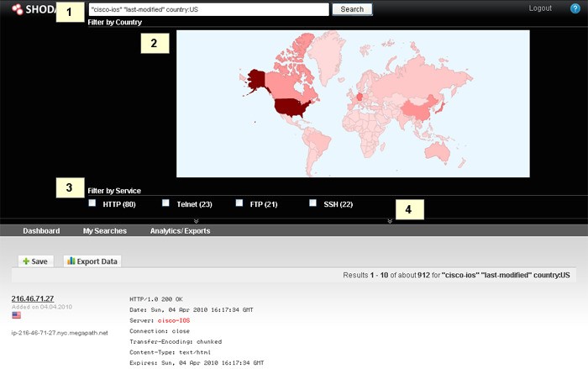Click the green plus Save button

tap(35, 261)
